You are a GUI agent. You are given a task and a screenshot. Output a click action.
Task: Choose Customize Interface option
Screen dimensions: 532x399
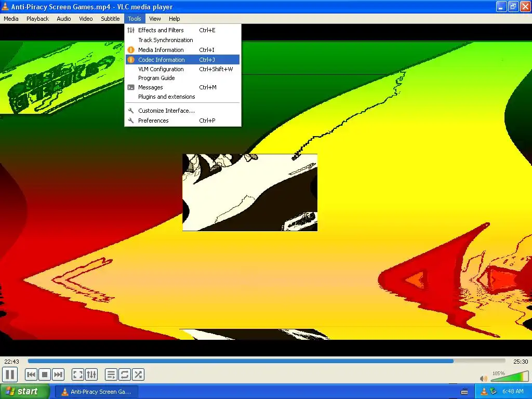pos(182,111)
